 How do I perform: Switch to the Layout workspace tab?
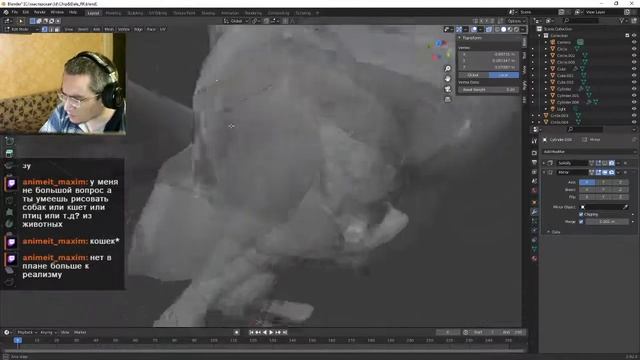click(93, 13)
